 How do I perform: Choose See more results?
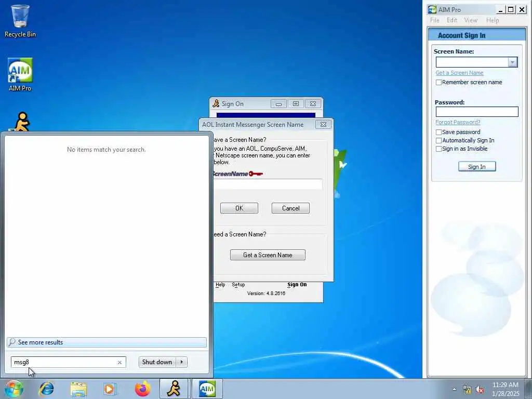click(x=107, y=342)
